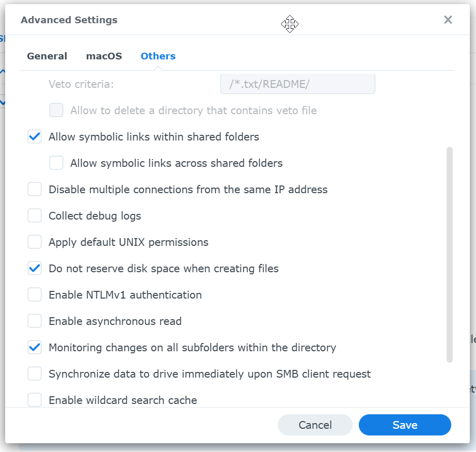Image resolution: width=476 pixels, height=452 pixels.
Task: Uncheck Allow symbolic links within shared folders
Action: point(35,137)
